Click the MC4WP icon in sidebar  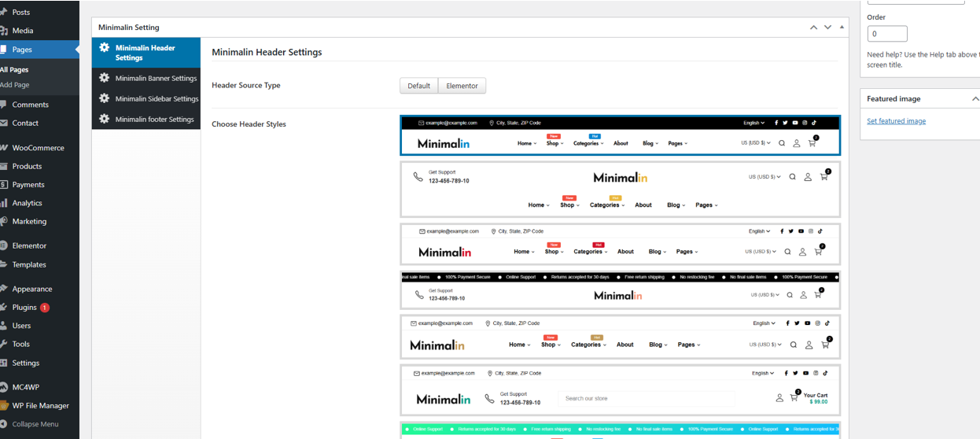click(3, 387)
